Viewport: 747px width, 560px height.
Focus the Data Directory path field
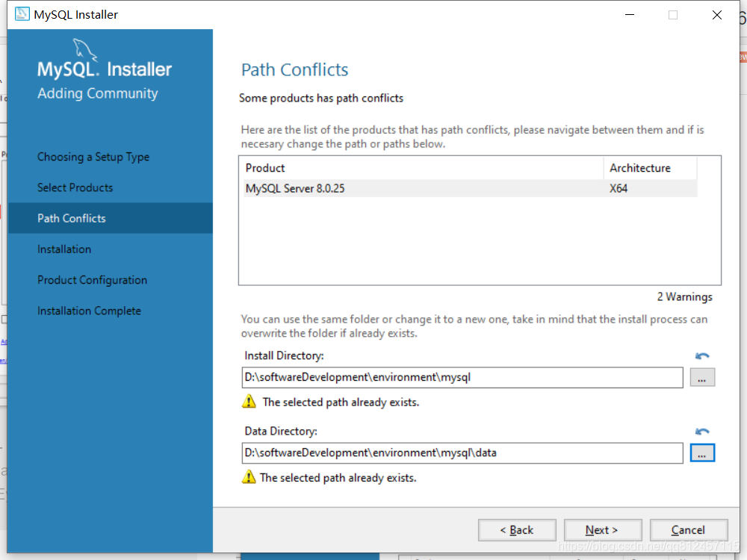(462, 453)
